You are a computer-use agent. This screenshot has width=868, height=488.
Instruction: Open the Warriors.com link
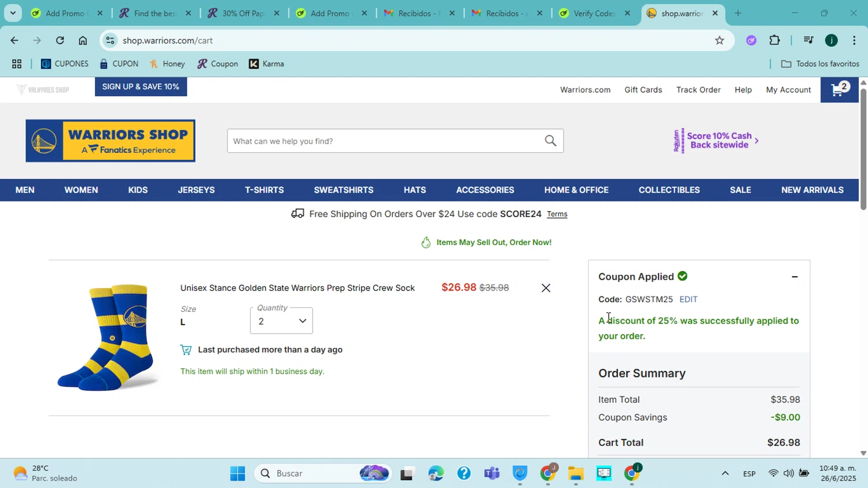click(x=585, y=90)
